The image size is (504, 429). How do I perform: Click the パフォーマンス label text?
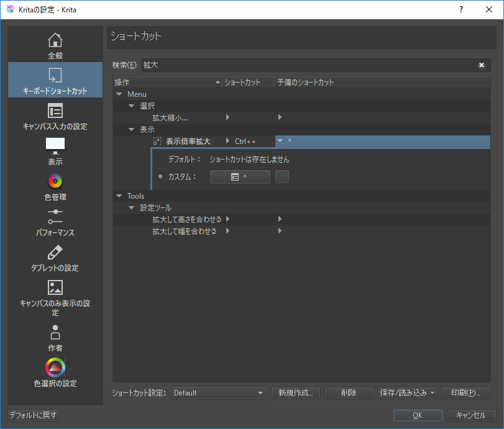[x=55, y=232]
